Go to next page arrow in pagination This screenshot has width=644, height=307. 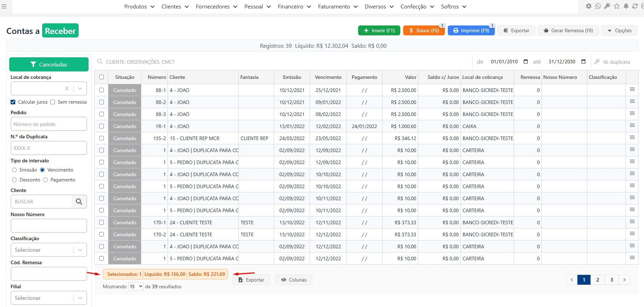(x=624, y=280)
